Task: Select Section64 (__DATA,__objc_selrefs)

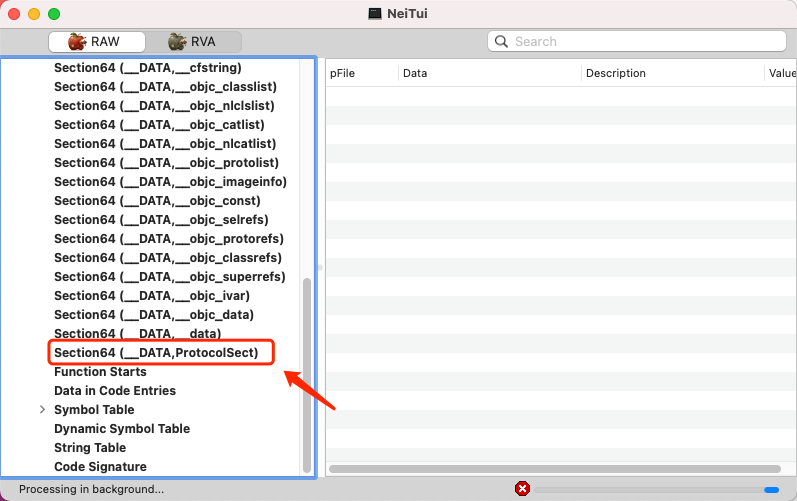Action: [161, 220]
